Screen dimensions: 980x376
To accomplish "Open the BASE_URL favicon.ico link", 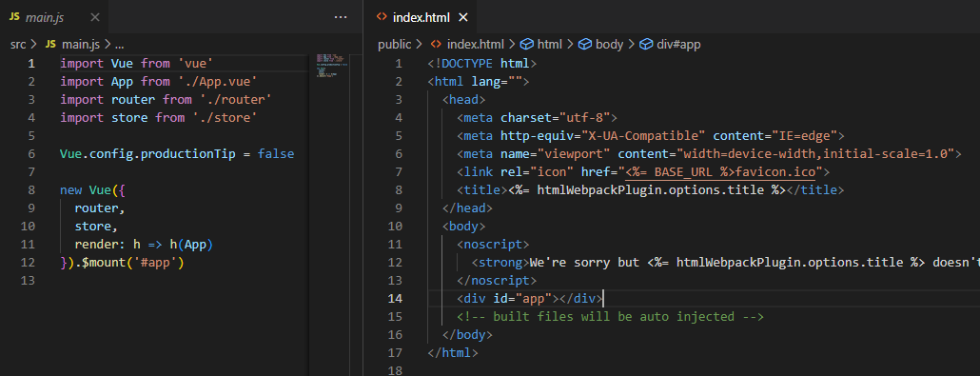I will tap(720, 172).
